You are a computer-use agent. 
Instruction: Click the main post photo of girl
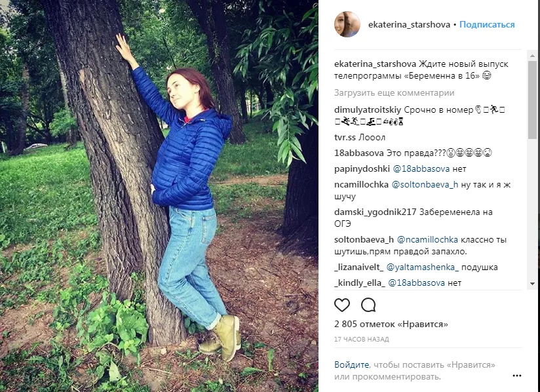[159, 196]
